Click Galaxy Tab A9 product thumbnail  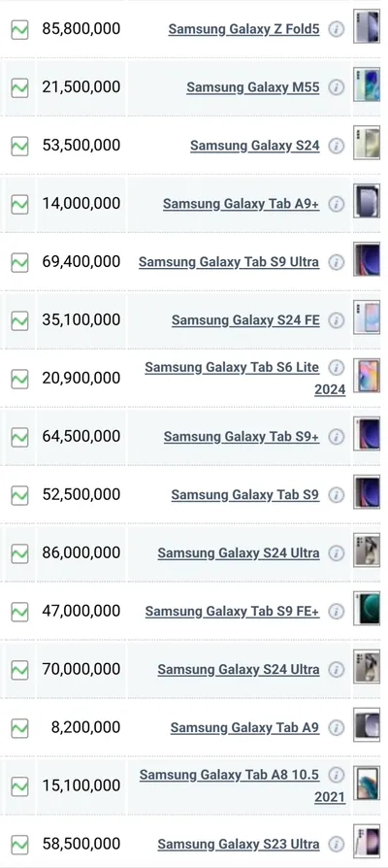coord(367,724)
